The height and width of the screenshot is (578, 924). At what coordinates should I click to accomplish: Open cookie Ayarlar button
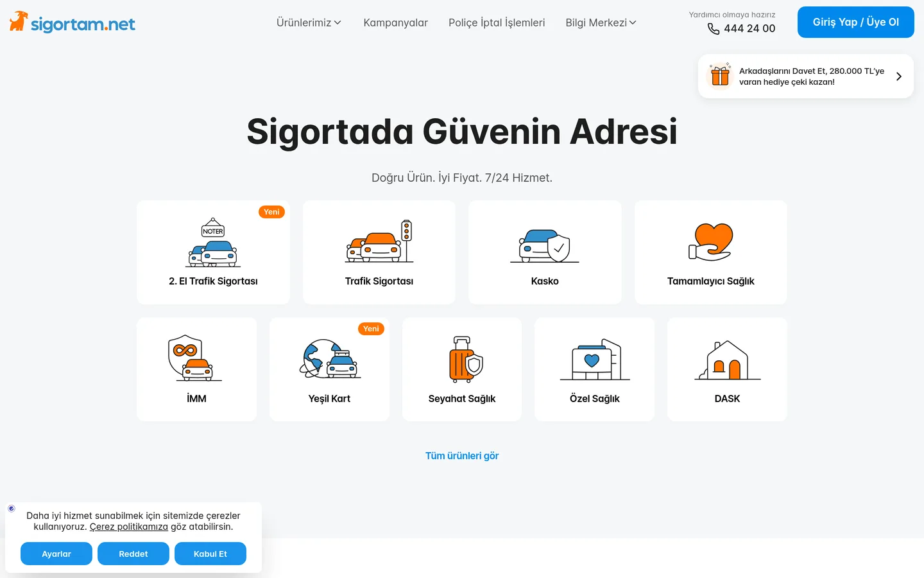pyautogui.click(x=56, y=554)
